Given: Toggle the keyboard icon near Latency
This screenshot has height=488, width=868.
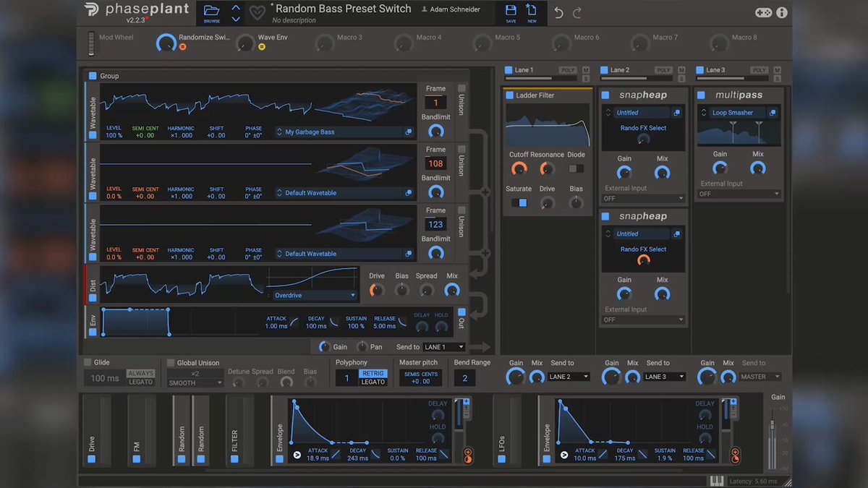Looking at the screenshot, I should 716,481.
